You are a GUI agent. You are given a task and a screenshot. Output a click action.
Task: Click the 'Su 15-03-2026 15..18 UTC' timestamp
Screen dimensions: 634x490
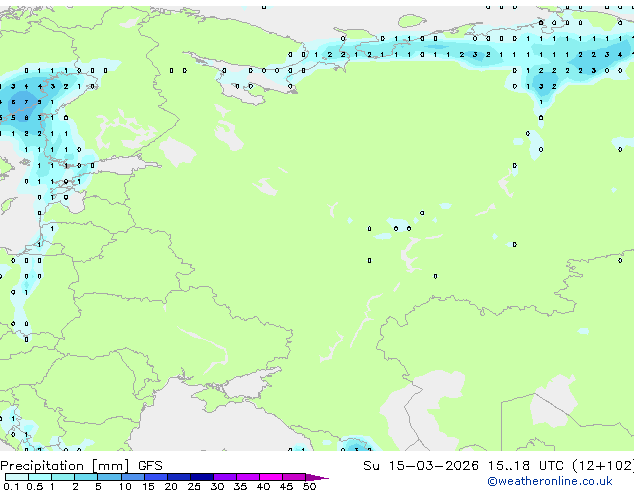(x=465, y=466)
